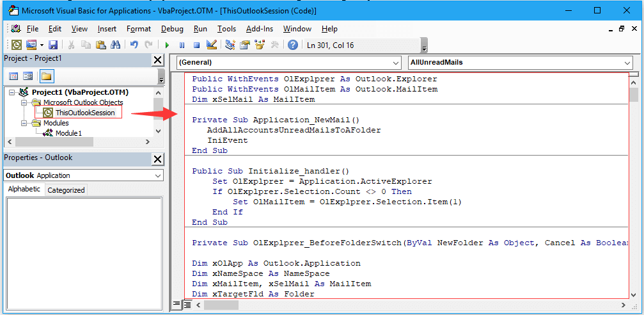The width and height of the screenshot is (644, 315).
Task: Click project tree horizontal scroll right arrow
Action: [148, 142]
